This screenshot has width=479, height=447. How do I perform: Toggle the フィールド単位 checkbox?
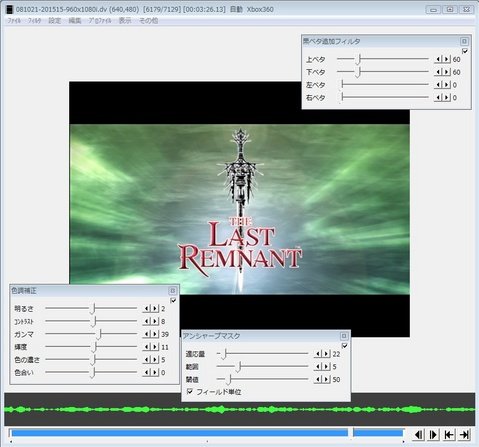(x=190, y=391)
